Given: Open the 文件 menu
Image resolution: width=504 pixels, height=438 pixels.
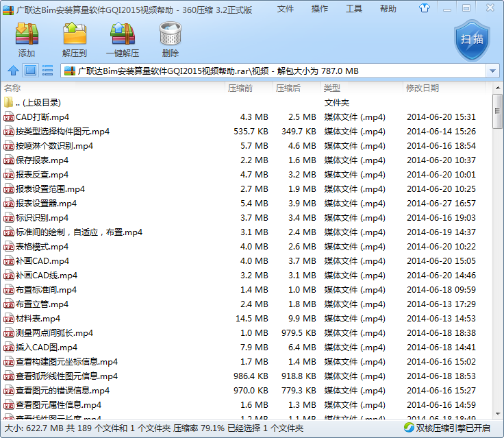Looking at the screenshot, I should (286, 9).
